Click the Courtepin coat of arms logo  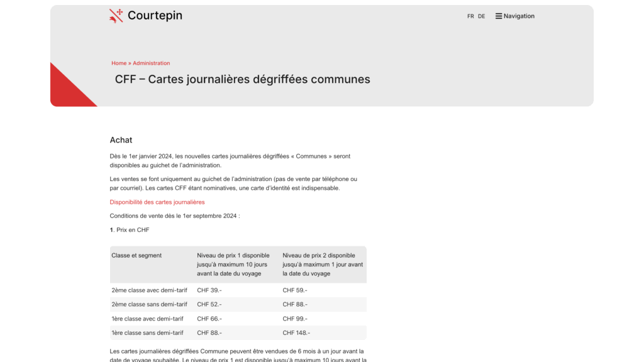click(x=116, y=16)
